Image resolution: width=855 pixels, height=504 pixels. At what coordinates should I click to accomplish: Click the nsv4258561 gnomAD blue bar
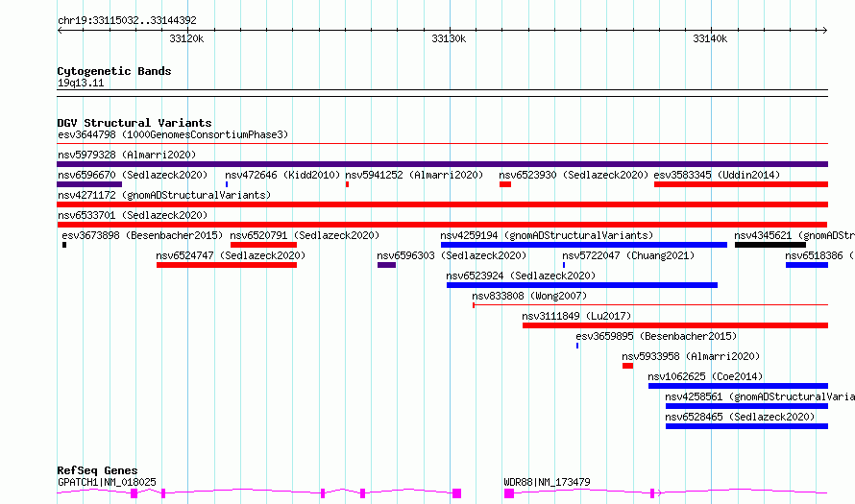[747, 406]
